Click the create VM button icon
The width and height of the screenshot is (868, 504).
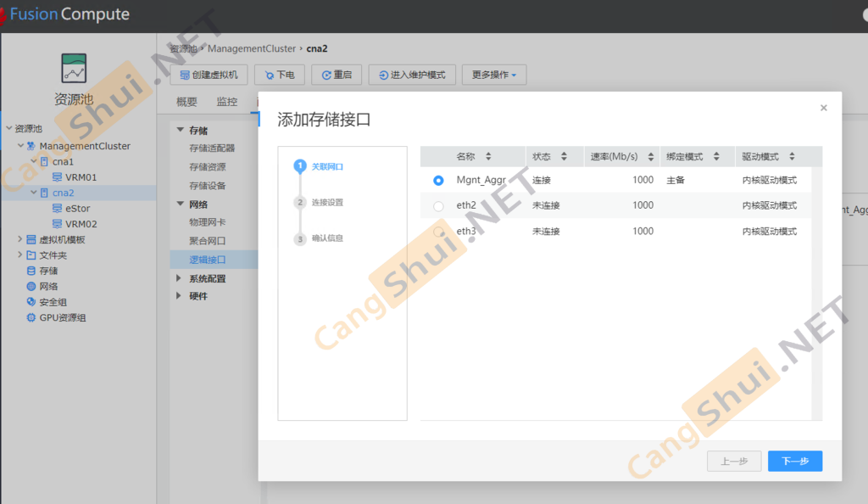[x=184, y=75]
